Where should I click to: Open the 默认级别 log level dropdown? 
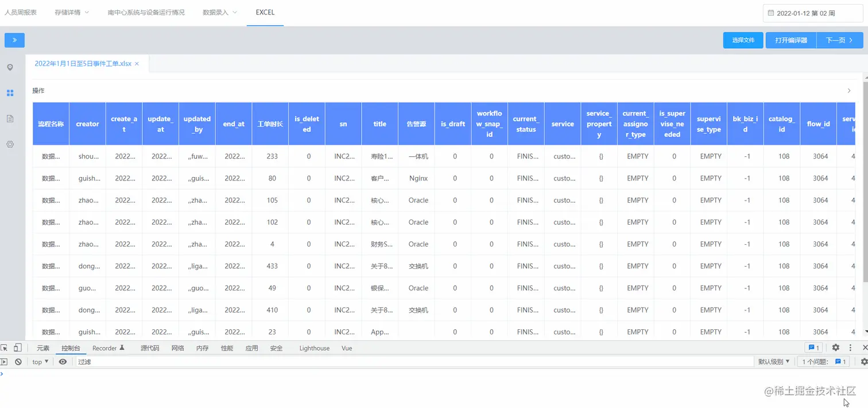(774, 361)
